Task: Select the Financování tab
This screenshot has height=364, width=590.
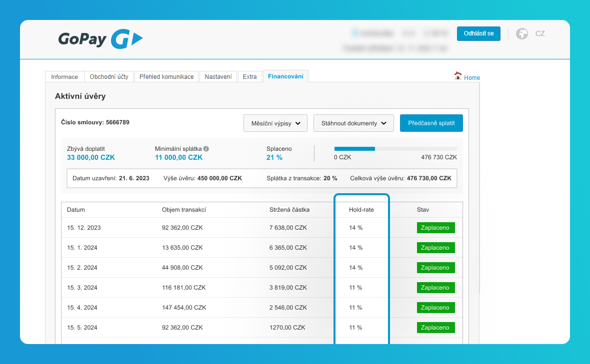Action: (285, 76)
